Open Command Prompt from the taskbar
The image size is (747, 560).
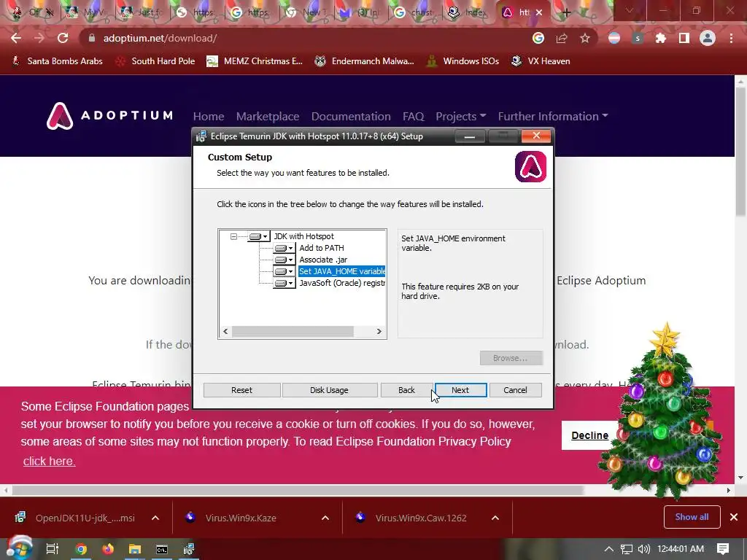162,549
